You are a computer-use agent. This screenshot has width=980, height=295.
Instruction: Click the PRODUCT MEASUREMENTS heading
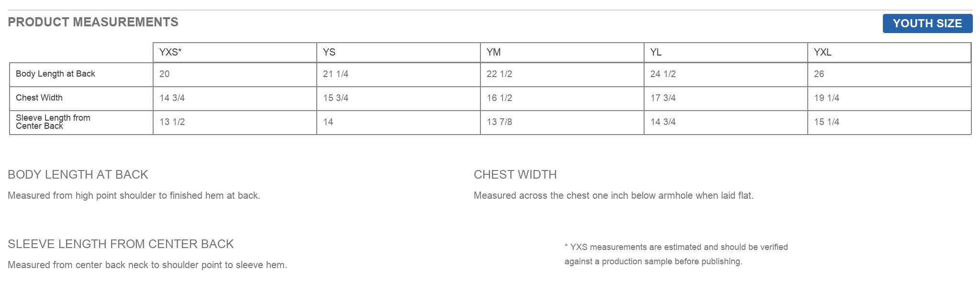tap(93, 22)
